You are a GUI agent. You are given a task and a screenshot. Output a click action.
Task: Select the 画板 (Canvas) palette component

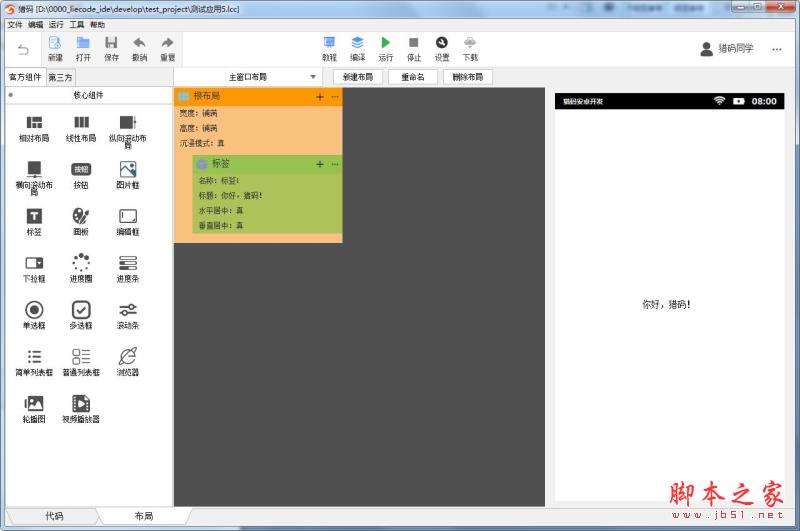point(81,221)
